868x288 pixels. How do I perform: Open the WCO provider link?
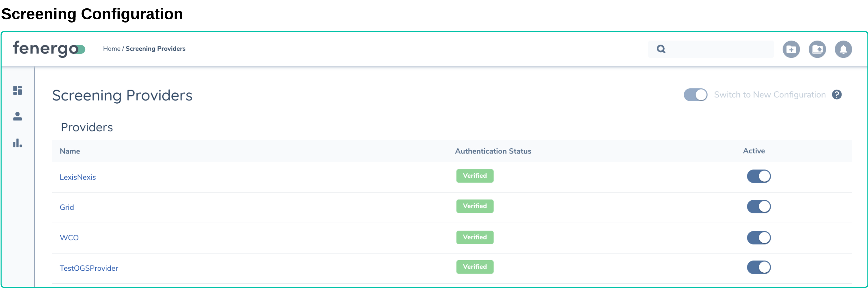tap(69, 238)
